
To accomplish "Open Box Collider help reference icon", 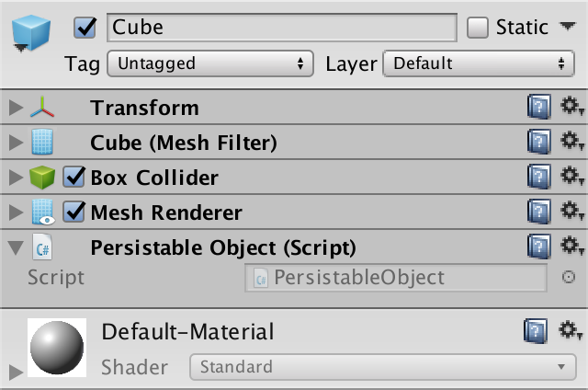I will (x=537, y=178).
